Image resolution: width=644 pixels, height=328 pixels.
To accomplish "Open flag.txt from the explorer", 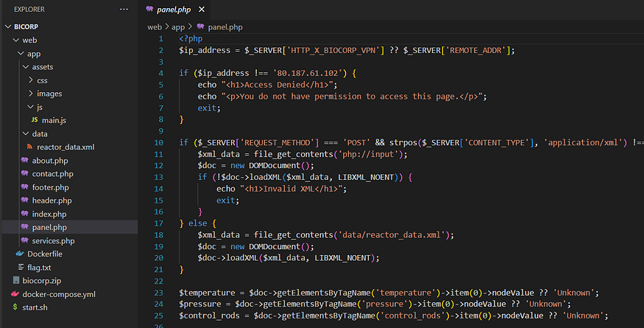I will [x=40, y=267].
